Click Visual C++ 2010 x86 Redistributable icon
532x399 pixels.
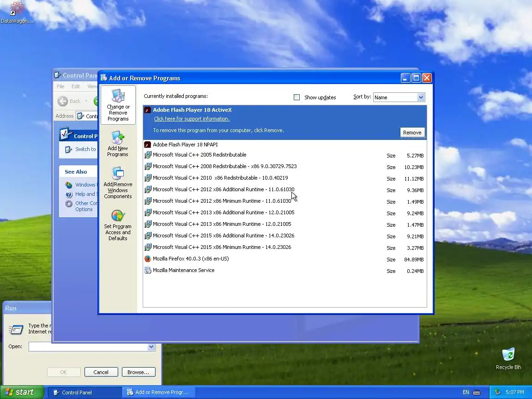[x=148, y=178]
